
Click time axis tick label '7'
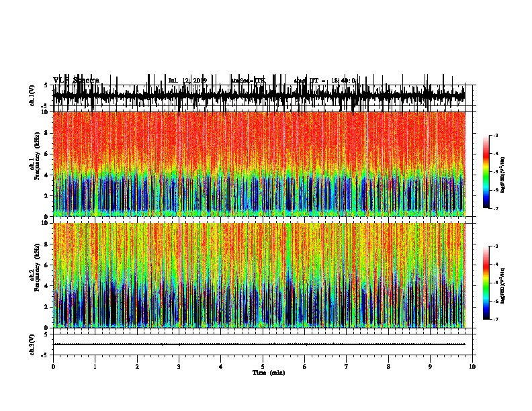tap(347, 367)
